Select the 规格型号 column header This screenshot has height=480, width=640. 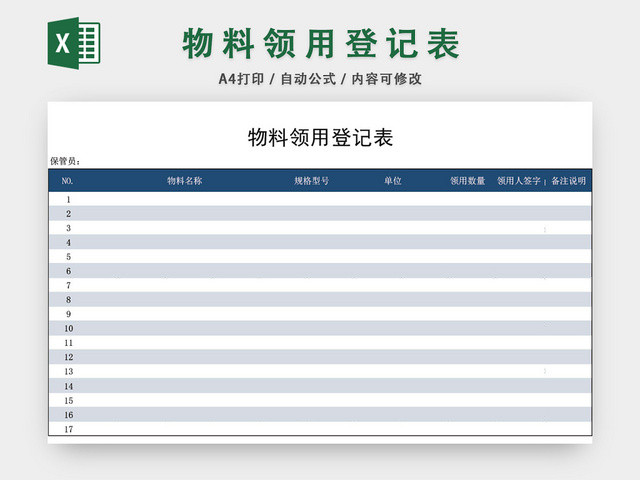311,181
